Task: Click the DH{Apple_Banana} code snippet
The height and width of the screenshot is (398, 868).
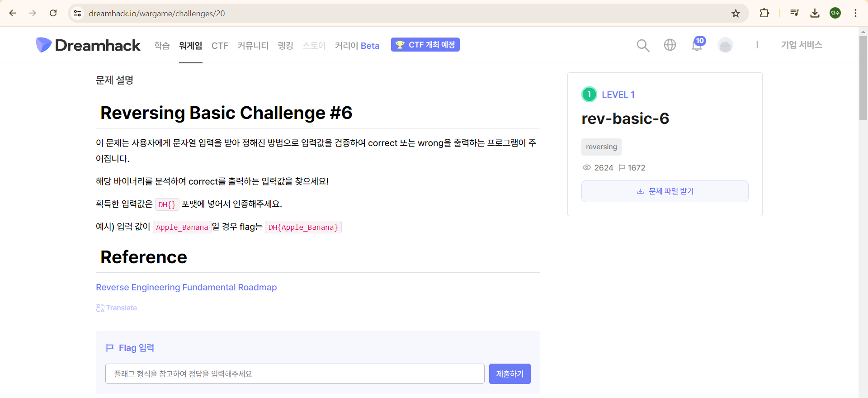Action: (303, 227)
